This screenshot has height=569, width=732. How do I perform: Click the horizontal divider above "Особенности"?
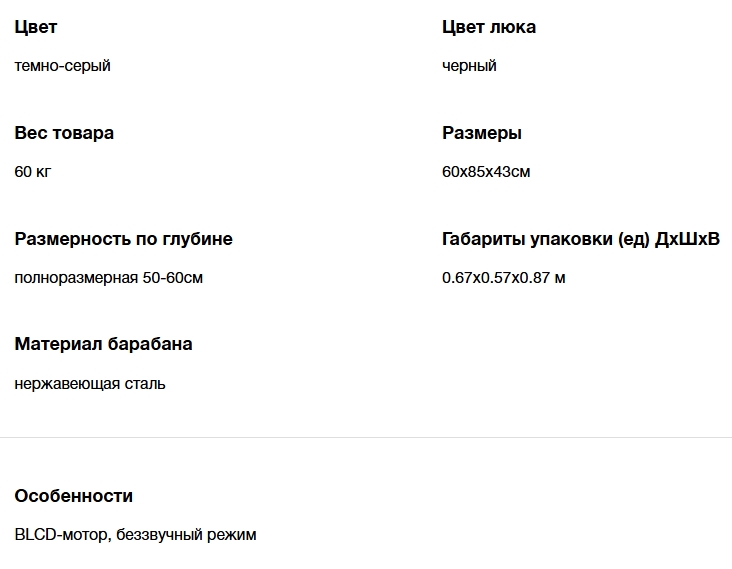click(366, 438)
